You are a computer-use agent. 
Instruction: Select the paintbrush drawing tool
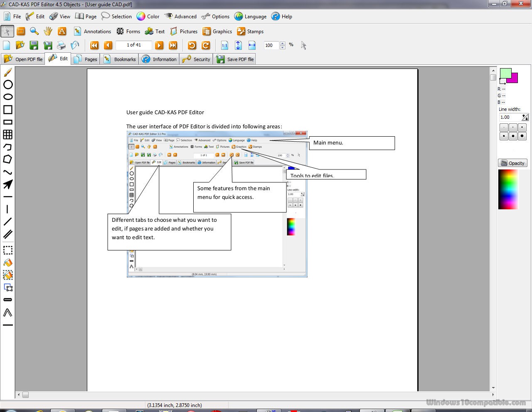point(7,72)
